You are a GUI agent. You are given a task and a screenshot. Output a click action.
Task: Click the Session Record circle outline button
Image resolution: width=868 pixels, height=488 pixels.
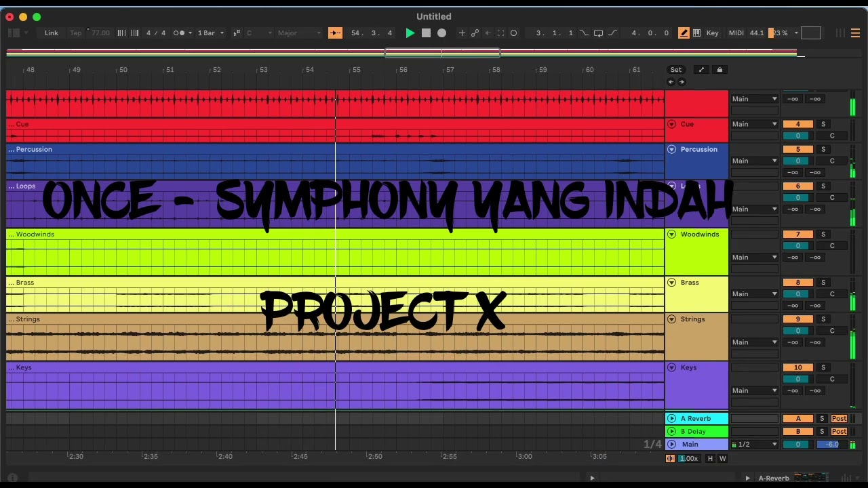pyautogui.click(x=513, y=33)
